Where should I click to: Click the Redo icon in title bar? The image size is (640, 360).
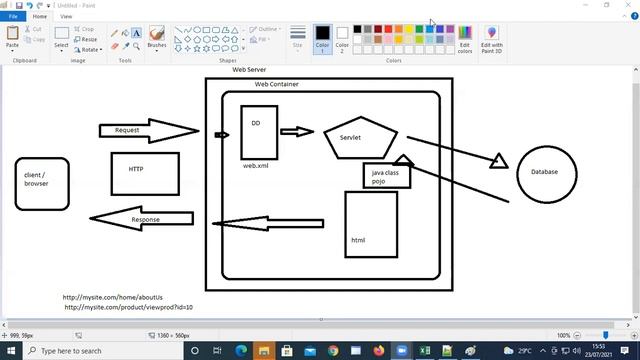click(x=40, y=5)
